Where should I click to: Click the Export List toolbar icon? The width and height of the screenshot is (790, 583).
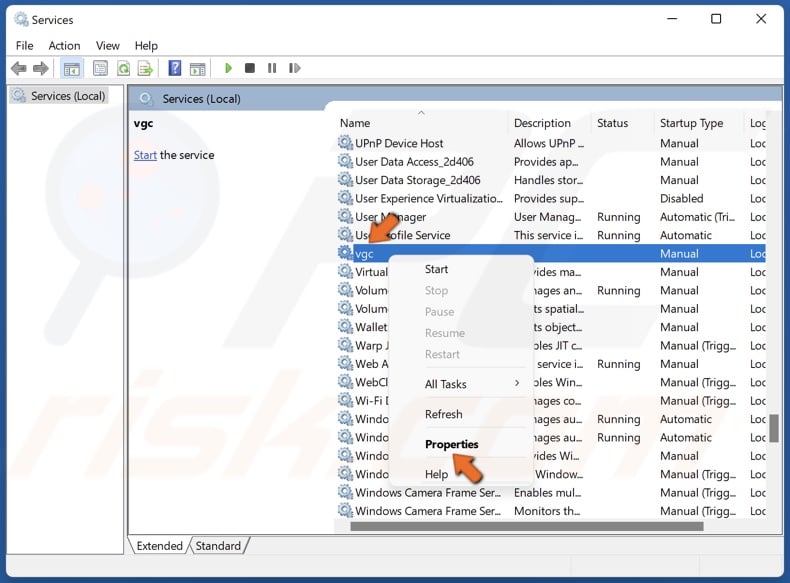[146, 68]
